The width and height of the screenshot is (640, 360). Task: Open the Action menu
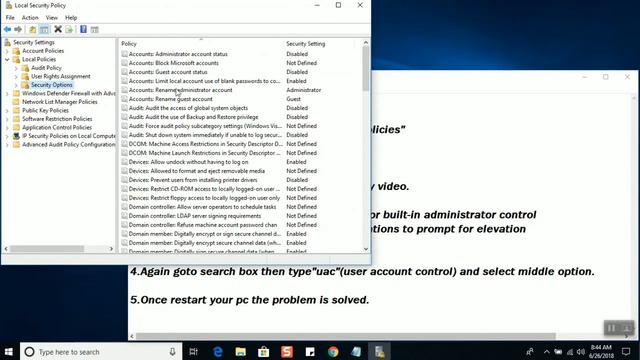pos(30,18)
